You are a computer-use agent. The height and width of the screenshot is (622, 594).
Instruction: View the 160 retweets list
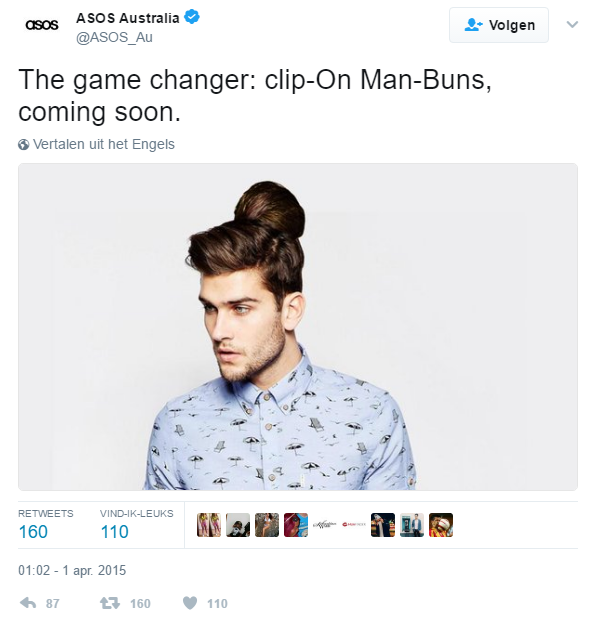tap(46, 525)
